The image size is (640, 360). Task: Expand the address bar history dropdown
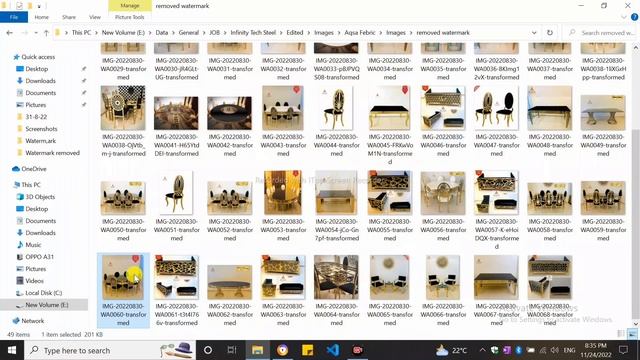pyautogui.click(x=534, y=33)
